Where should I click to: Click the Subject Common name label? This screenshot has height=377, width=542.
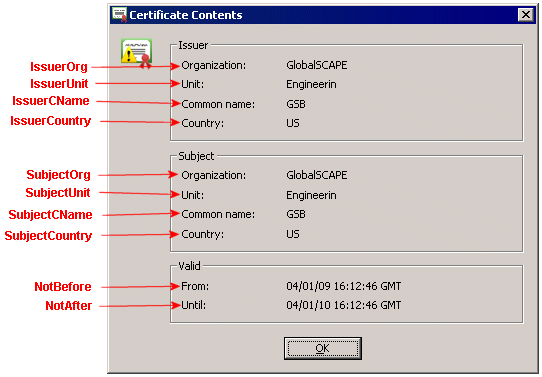pyautogui.click(x=218, y=214)
